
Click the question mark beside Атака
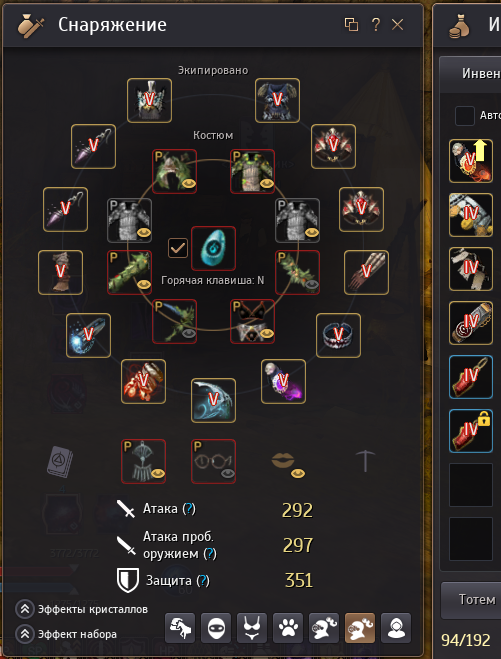click(x=189, y=509)
